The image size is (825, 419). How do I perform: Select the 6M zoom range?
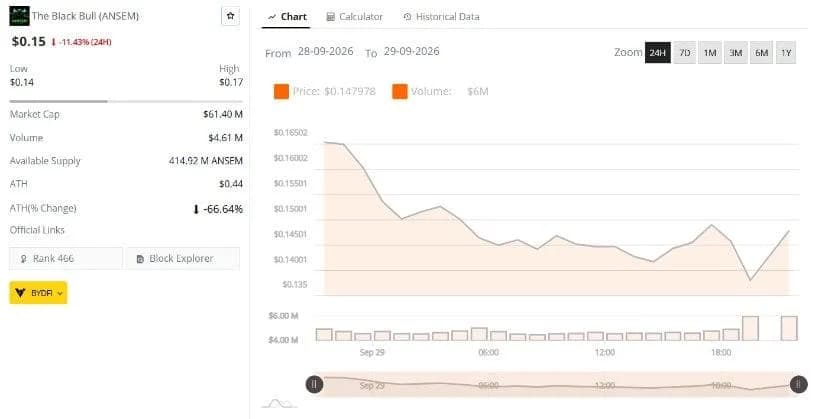(x=761, y=53)
